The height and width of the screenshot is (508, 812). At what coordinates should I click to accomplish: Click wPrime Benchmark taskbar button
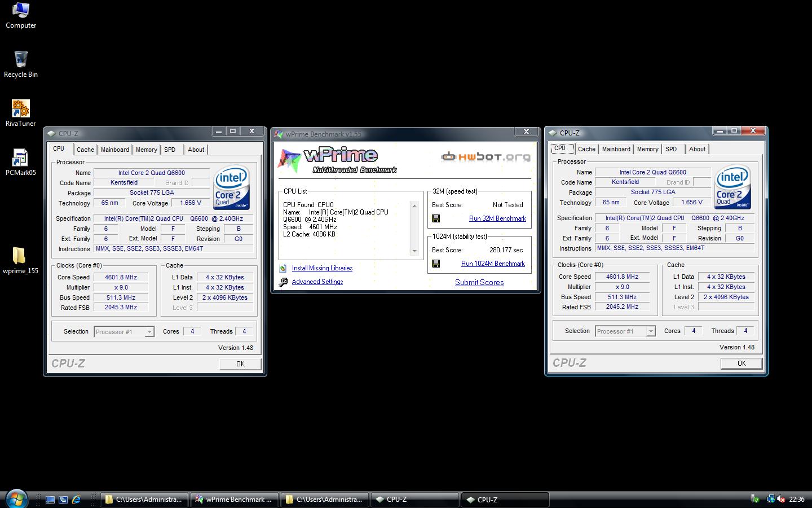click(x=235, y=500)
